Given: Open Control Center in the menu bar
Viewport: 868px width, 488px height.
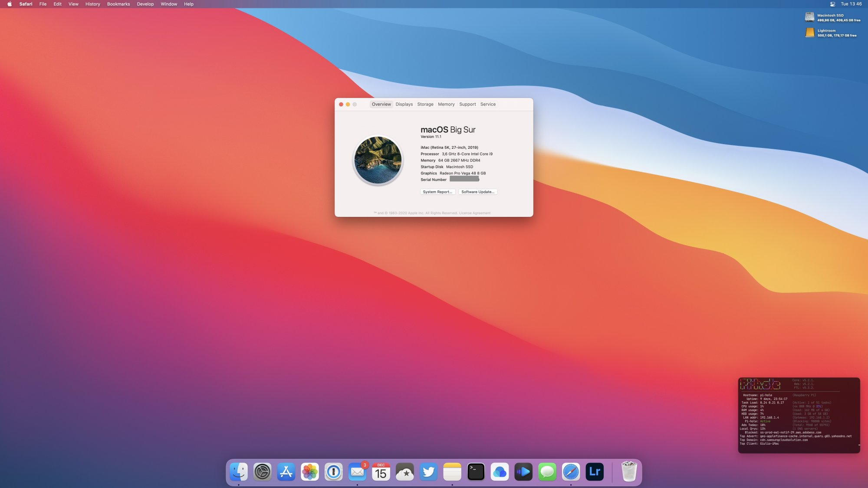Looking at the screenshot, I should click(x=832, y=4).
